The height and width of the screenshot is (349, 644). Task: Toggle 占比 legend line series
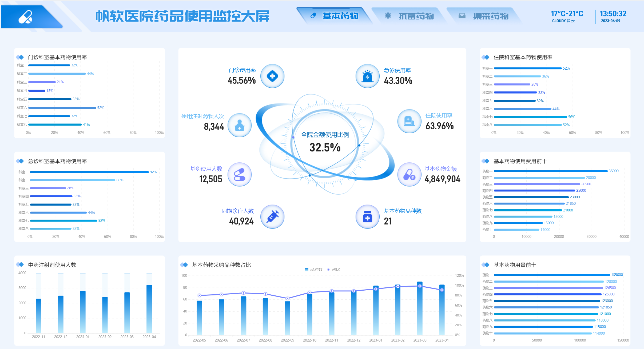[334, 270]
